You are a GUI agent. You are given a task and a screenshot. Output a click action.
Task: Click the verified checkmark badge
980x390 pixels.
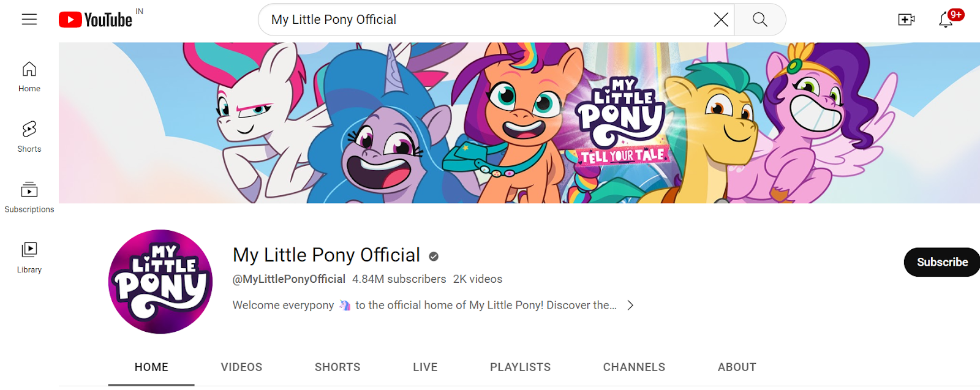click(434, 257)
